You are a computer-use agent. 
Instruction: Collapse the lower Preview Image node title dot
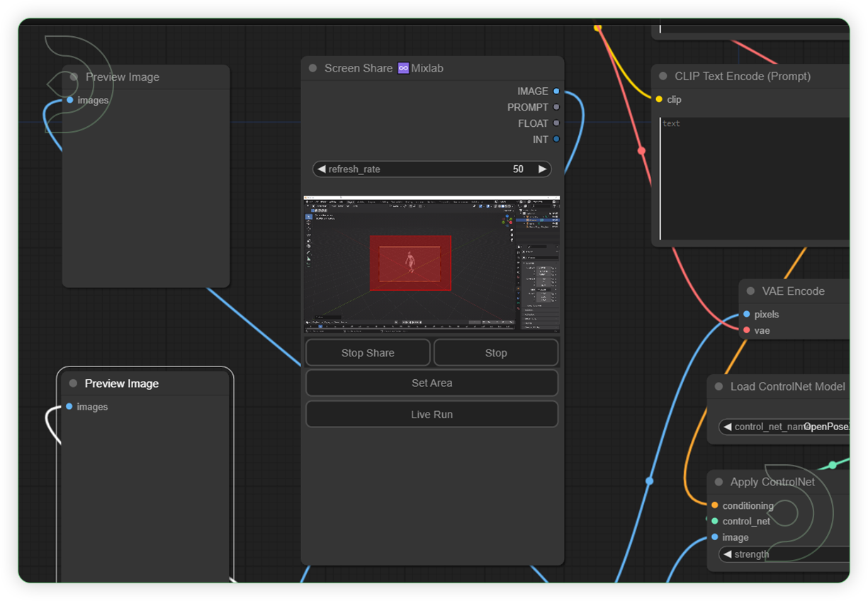pos(73,383)
